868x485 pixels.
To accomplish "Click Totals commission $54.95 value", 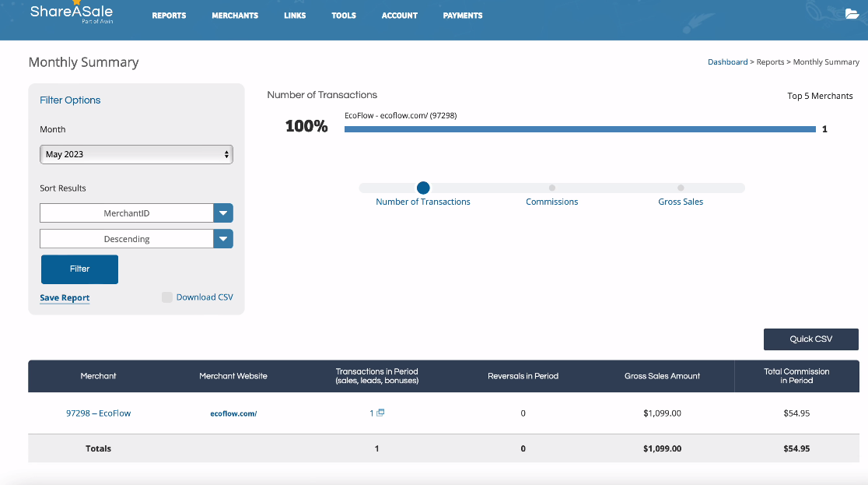I will pyautogui.click(x=796, y=448).
